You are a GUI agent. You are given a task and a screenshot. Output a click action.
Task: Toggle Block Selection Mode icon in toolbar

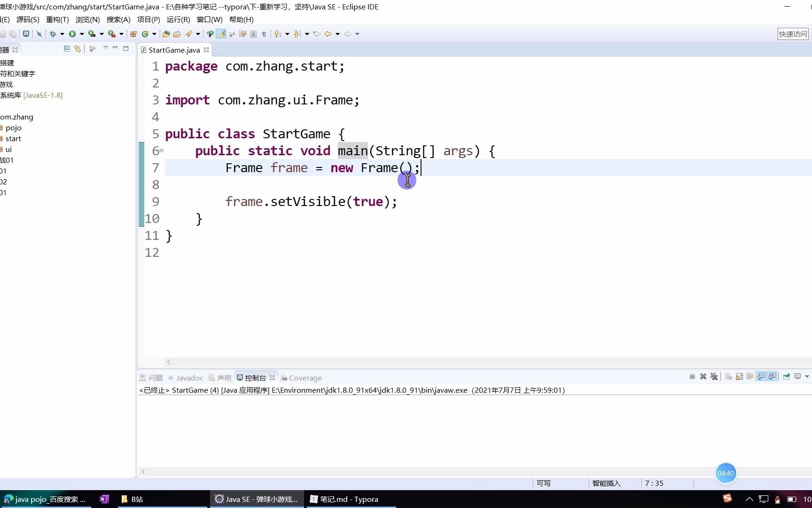tap(253, 34)
